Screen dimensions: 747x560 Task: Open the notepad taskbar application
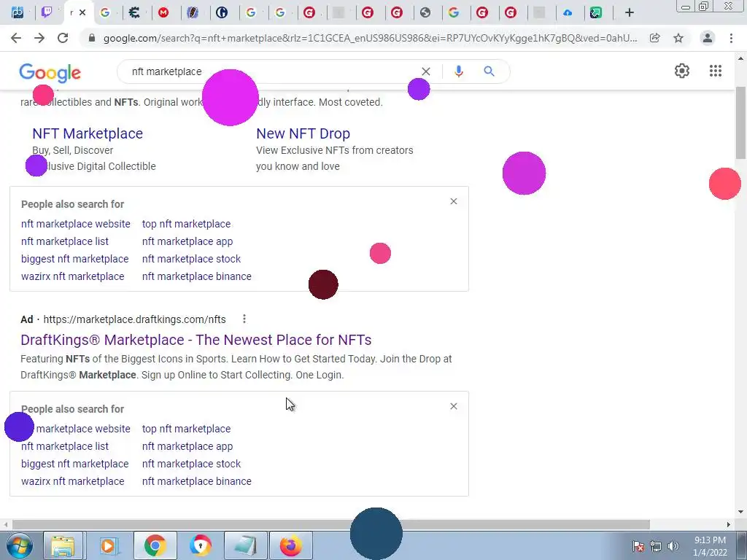point(246,545)
